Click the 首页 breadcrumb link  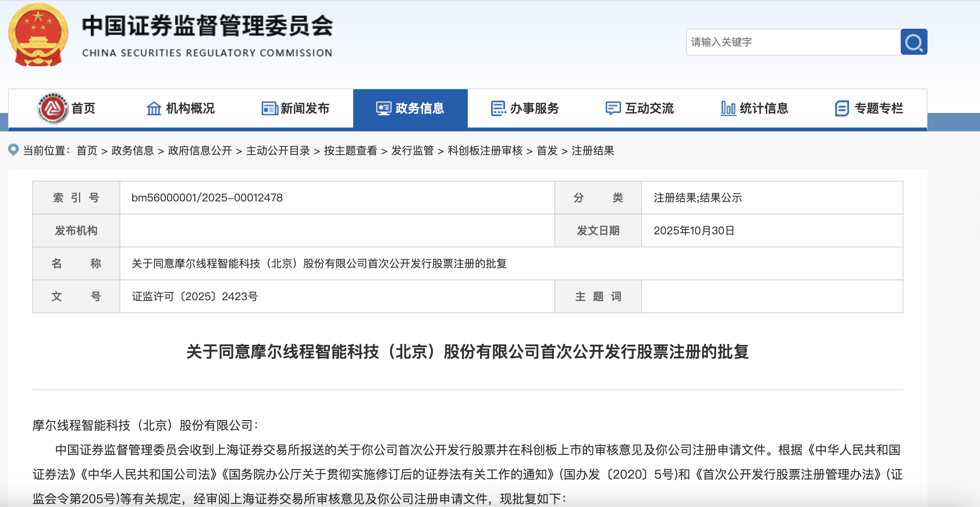(87, 150)
